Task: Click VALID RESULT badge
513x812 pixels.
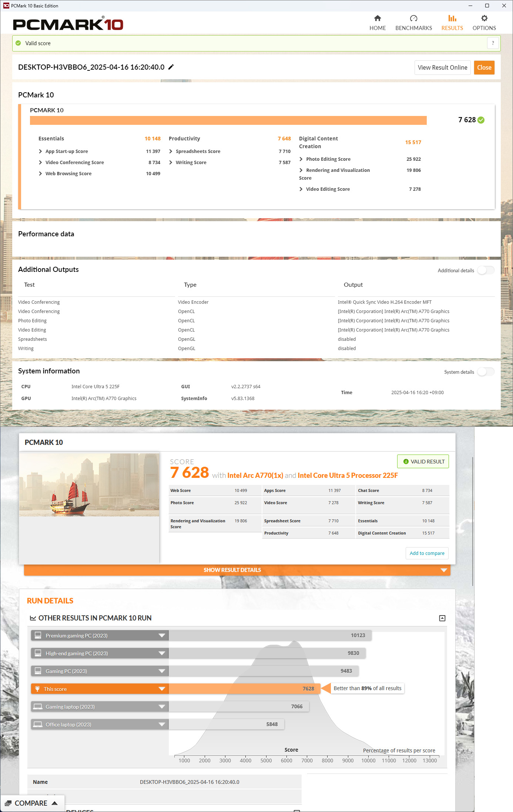Action: 423,462
